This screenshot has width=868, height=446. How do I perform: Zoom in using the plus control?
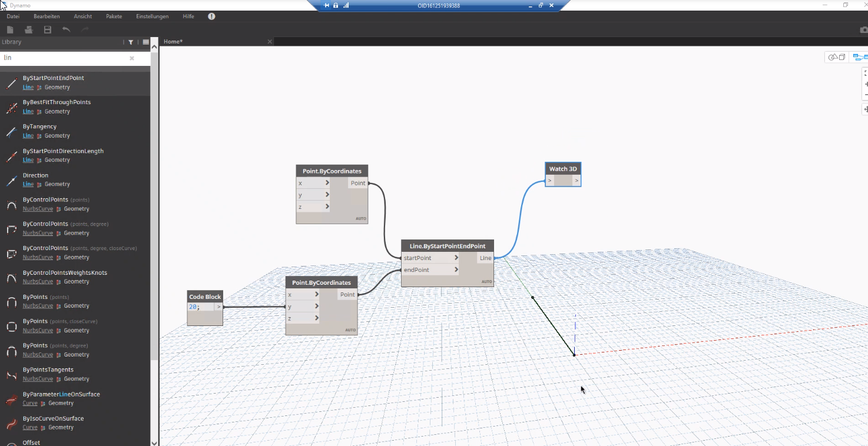tap(866, 84)
